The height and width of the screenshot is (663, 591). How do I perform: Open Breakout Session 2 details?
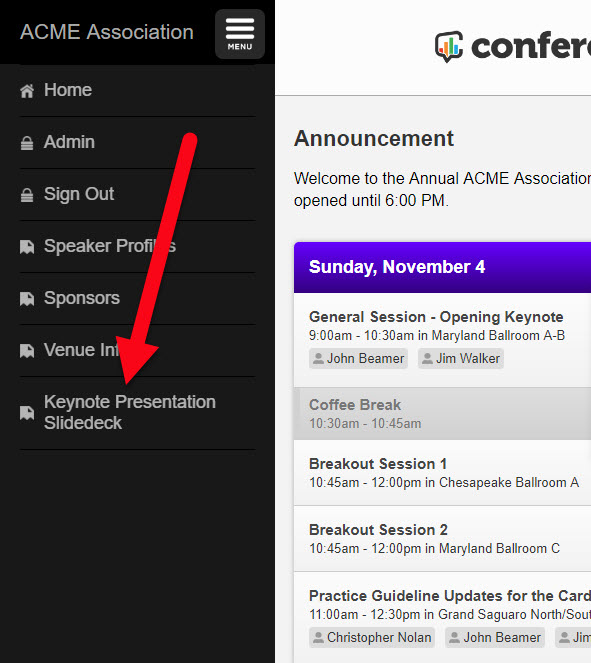coord(442,539)
